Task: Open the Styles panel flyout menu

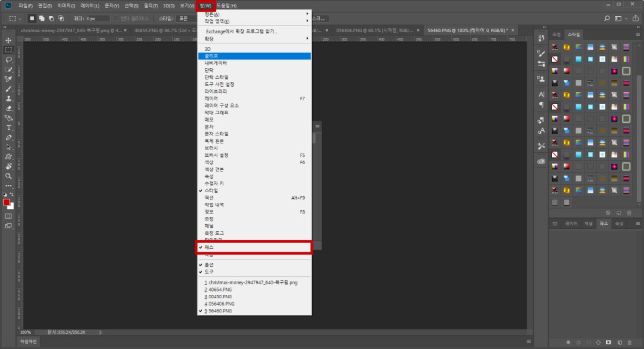Action: pos(638,35)
